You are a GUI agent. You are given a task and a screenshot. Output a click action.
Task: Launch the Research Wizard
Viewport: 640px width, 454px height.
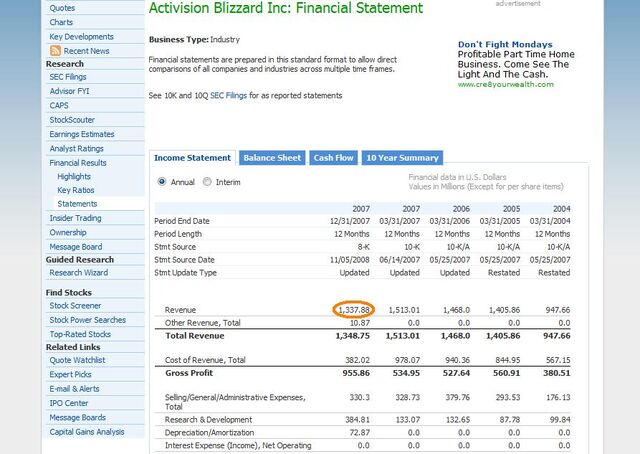click(x=79, y=273)
